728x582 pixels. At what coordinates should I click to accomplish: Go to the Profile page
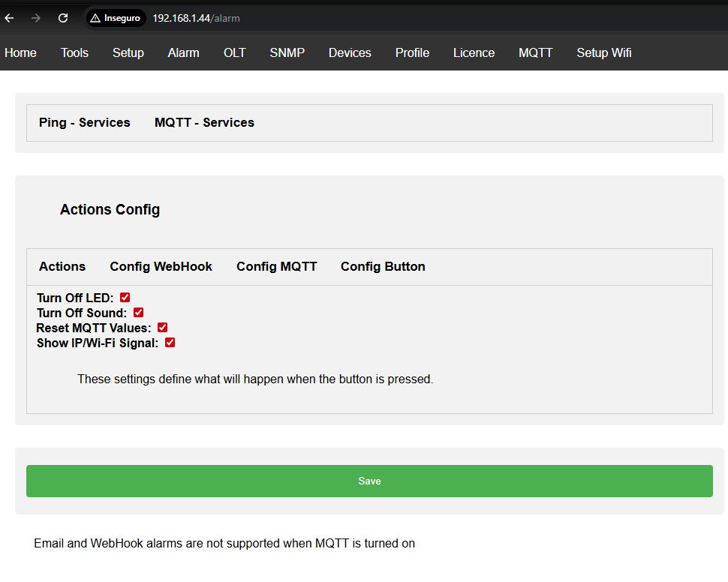point(412,53)
